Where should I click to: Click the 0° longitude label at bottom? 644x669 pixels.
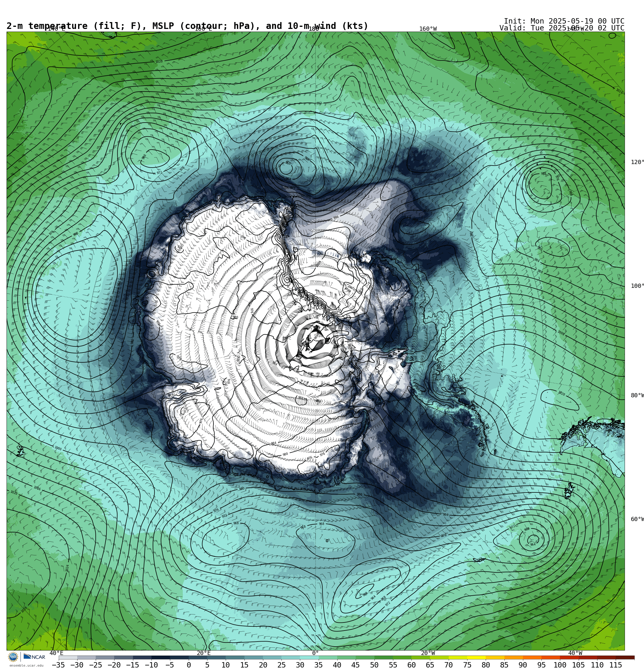point(315,653)
